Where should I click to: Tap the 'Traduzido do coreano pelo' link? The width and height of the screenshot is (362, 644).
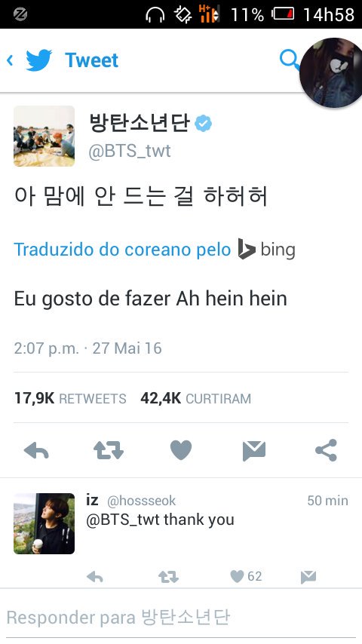122,250
